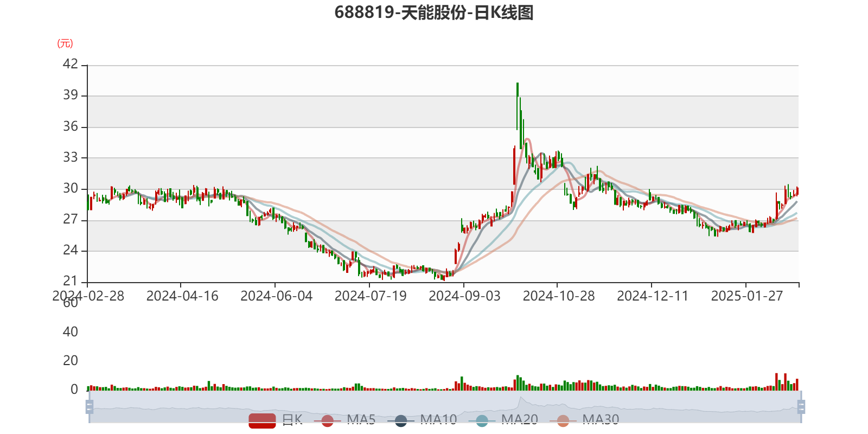The width and height of the screenshot is (868, 434).
Task: Click the 27 price axis label
Action: (71, 219)
